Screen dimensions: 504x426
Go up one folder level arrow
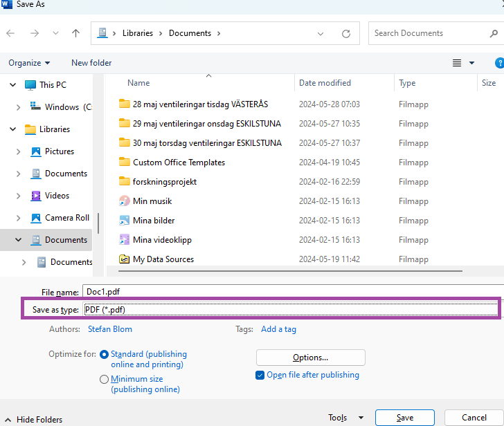click(76, 33)
